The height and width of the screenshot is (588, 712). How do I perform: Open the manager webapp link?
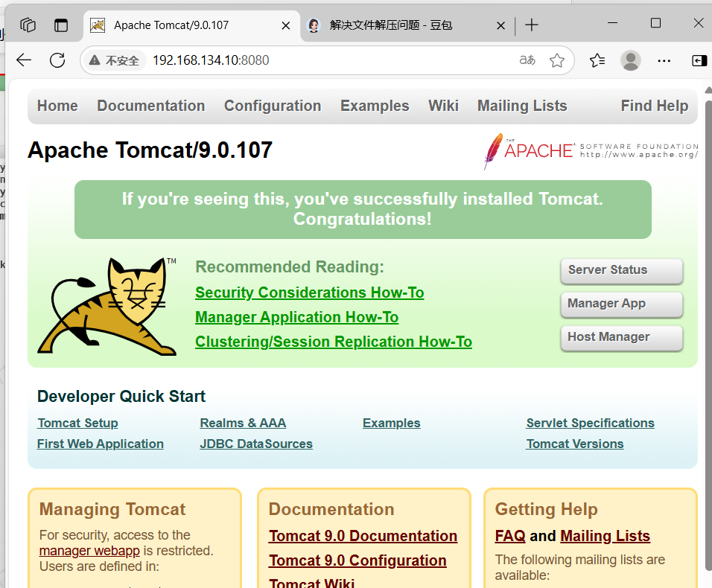(89, 551)
